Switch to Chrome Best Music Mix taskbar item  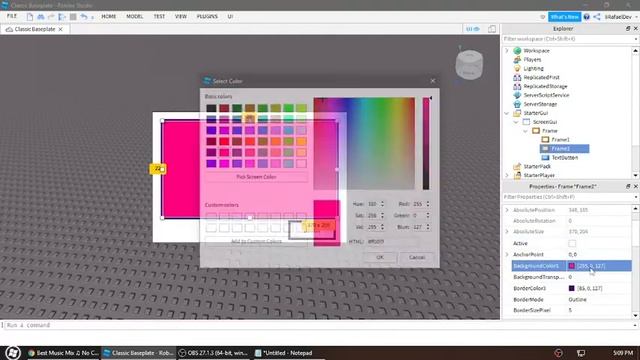click(x=63, y=353)
